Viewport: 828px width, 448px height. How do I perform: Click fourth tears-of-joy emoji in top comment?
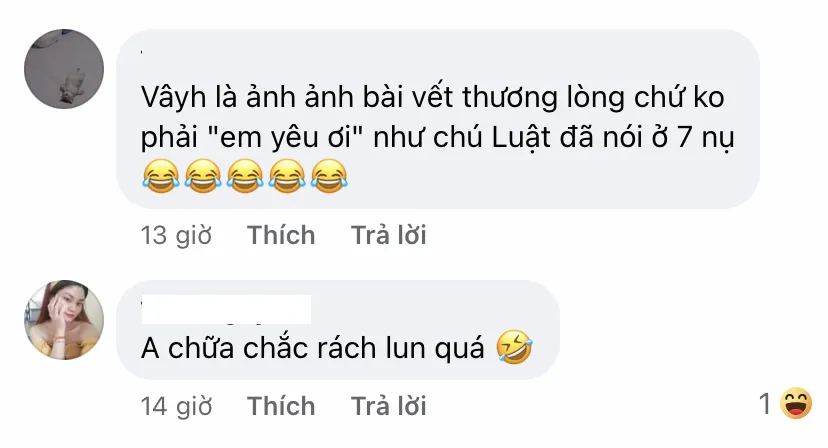pos(287,176)
